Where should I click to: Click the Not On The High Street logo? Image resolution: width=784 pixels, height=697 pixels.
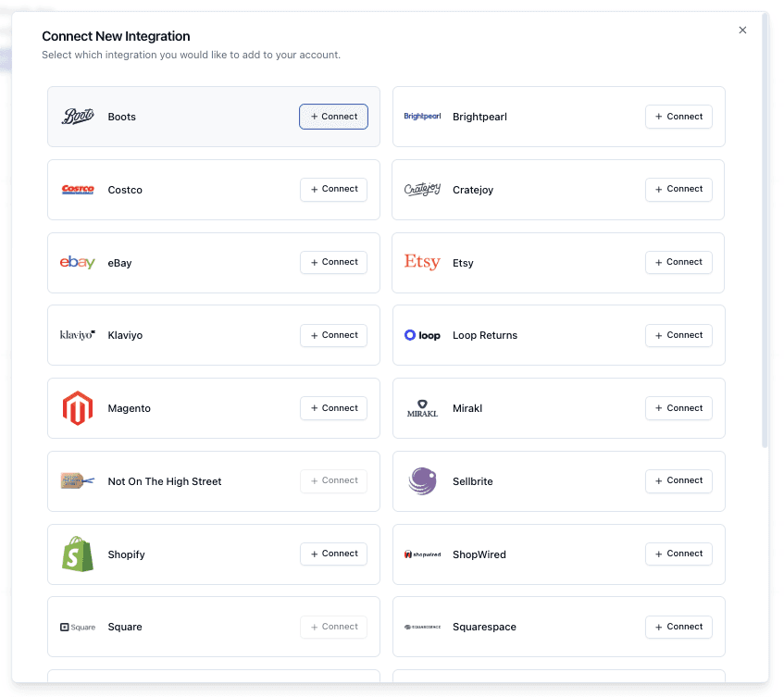(78, 481)
